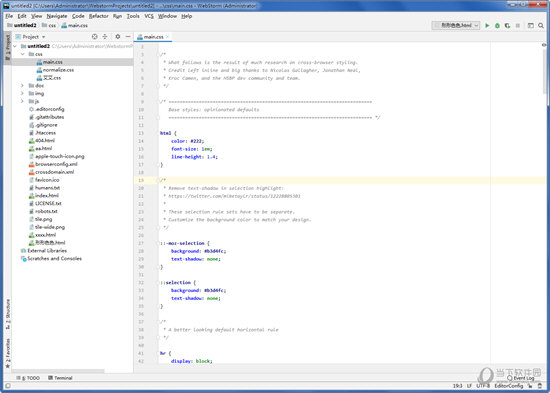The image size is (550, 393).
Task: Toggle the Structure side tool window
Action: pos(7,314)
